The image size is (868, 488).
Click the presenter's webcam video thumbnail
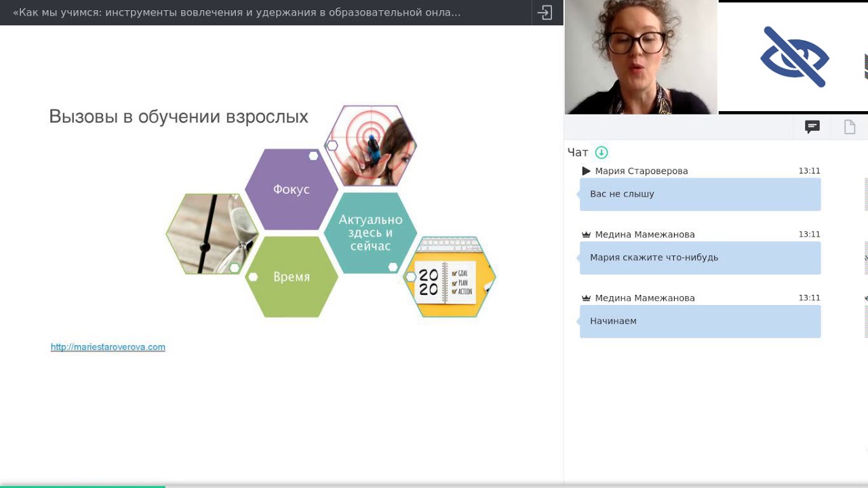click(x=641, y=57)
